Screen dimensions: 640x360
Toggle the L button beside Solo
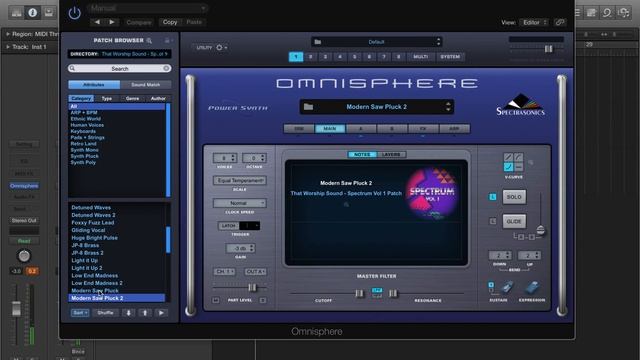point(493,197)
